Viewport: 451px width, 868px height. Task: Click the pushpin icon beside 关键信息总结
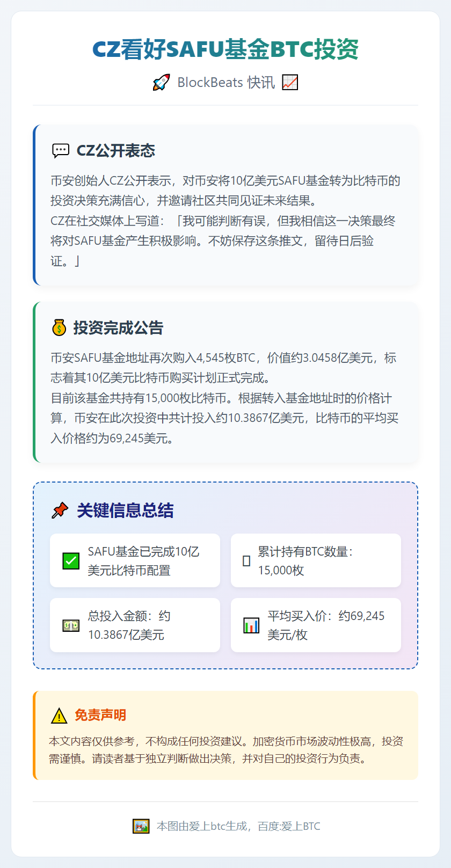pyautogui.click(x=60, y=510)
